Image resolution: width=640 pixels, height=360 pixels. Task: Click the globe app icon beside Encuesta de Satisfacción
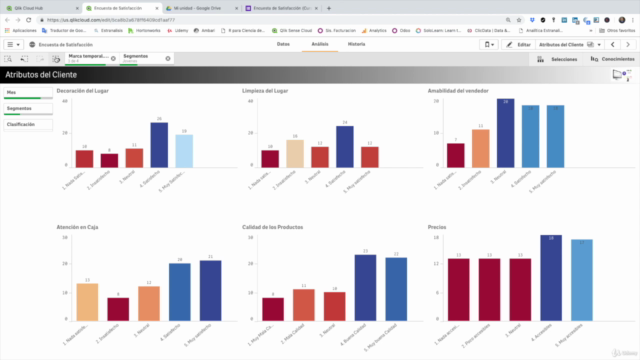point(32,44)
